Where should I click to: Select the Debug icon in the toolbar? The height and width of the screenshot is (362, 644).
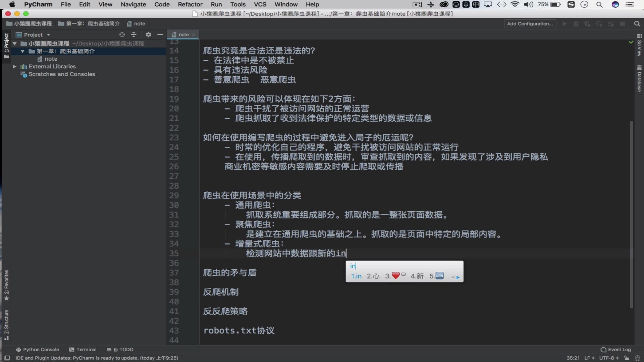576,24
